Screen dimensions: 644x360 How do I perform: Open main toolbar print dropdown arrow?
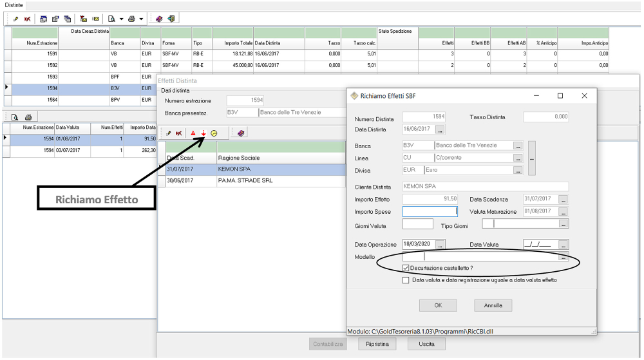click(141, 19)
